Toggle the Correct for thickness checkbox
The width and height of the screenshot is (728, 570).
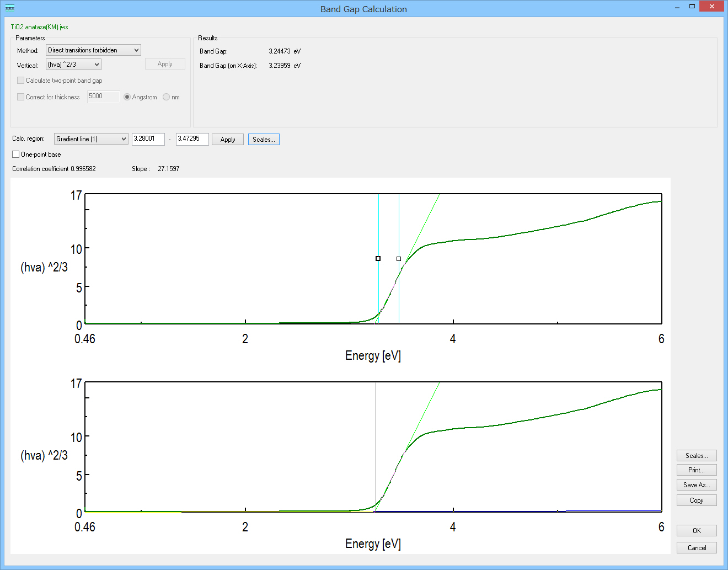[21, 97]
